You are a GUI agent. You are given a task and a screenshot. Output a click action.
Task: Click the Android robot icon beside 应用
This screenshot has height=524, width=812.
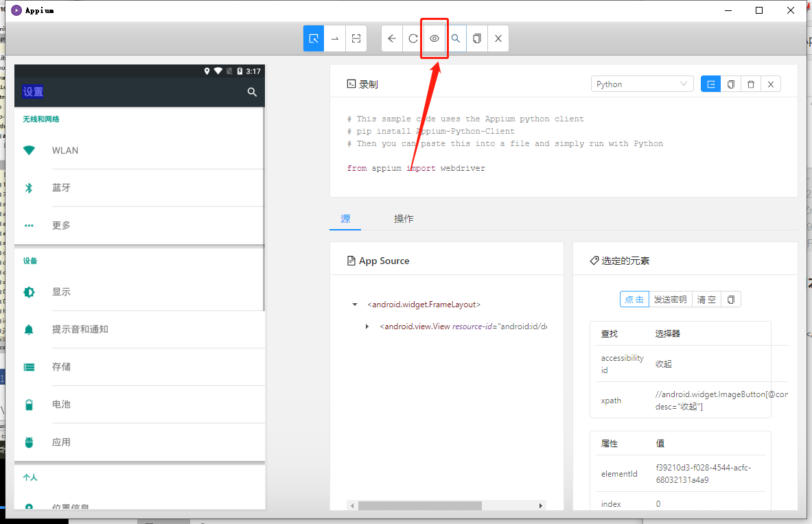click(29, 442)
